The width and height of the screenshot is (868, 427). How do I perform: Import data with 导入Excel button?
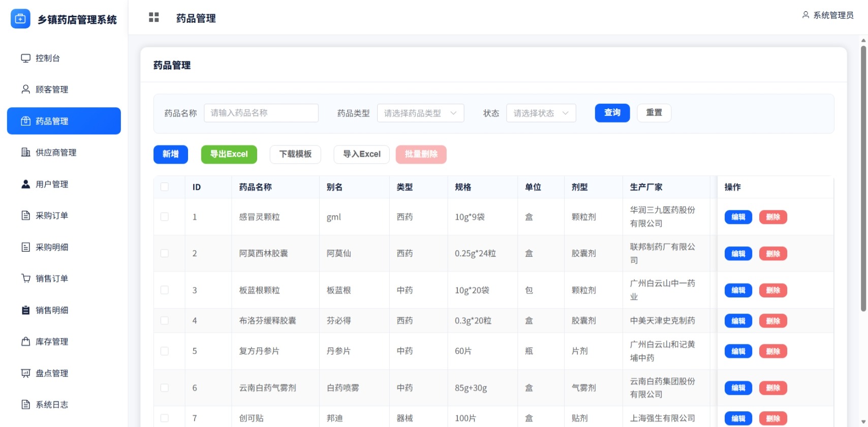(x=361, y=155)
